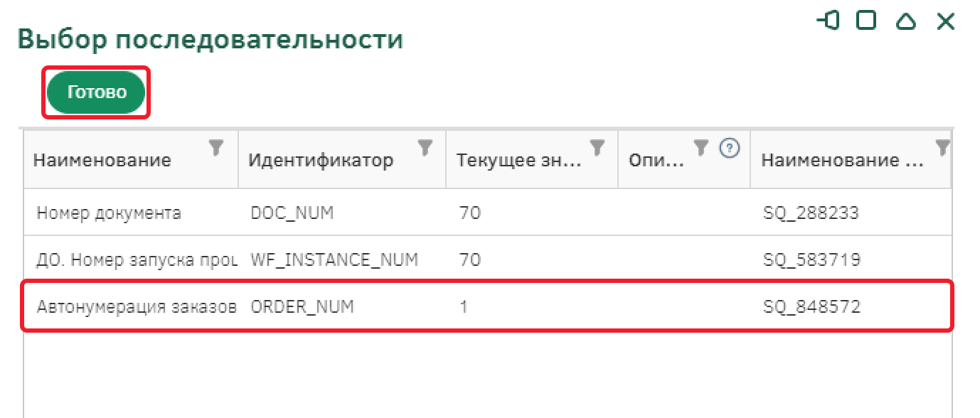Sort by Идентификатор column header
This screenshot has width=980, height=418.
click(x=320, y=160)
